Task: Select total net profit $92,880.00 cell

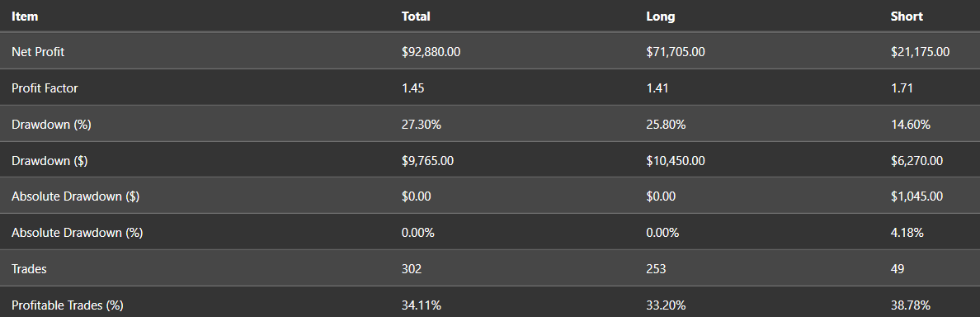Action: pos(431,52)
